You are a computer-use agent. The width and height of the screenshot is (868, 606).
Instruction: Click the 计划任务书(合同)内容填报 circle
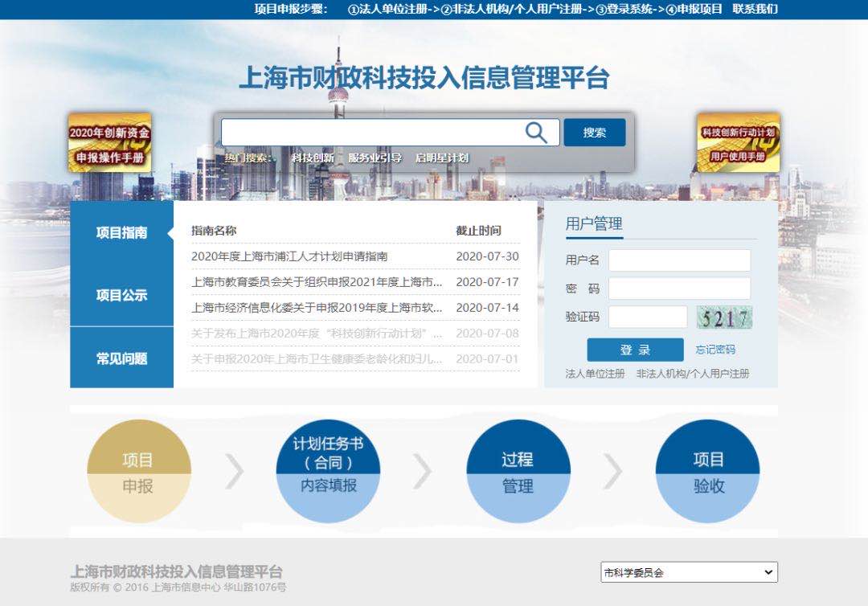pos(328,471)
